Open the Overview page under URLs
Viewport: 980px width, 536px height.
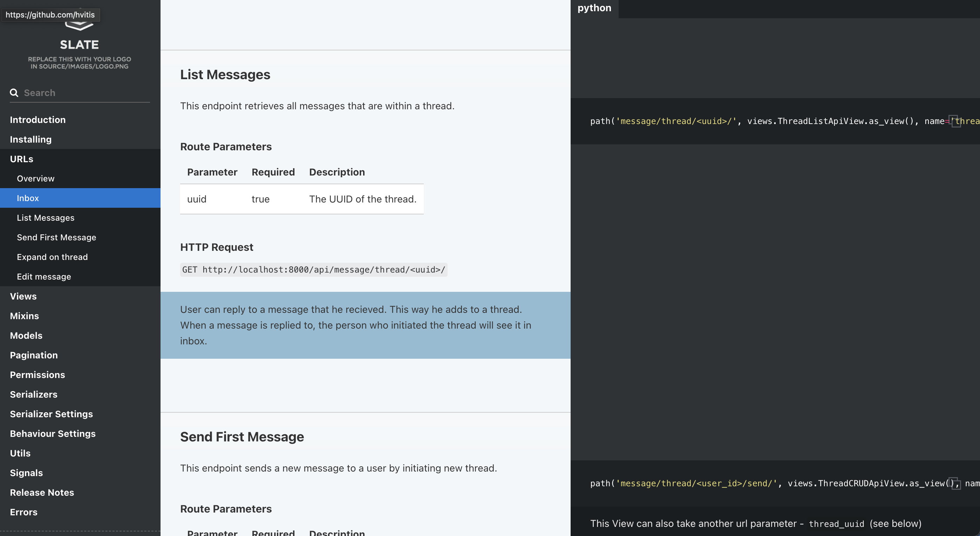(x=35, y=178)
